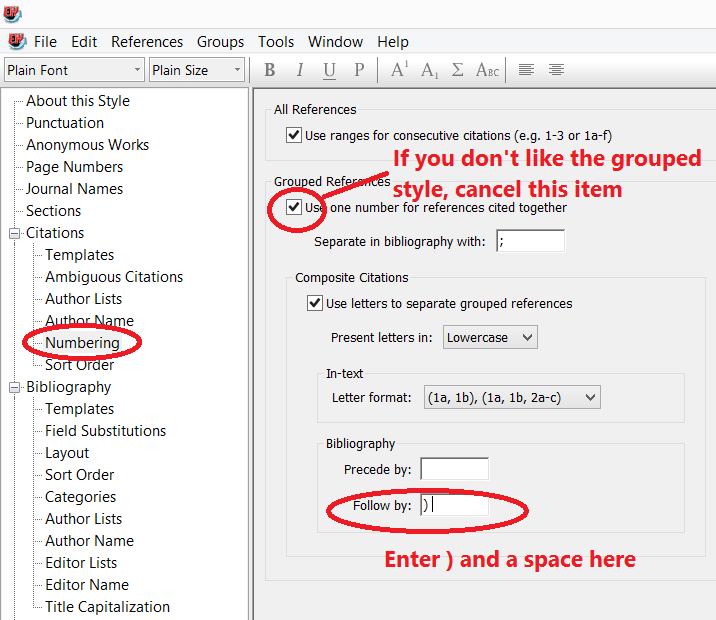
Task: Toggle use letters to separate grouped references
Action: click(x=315, y=303)
